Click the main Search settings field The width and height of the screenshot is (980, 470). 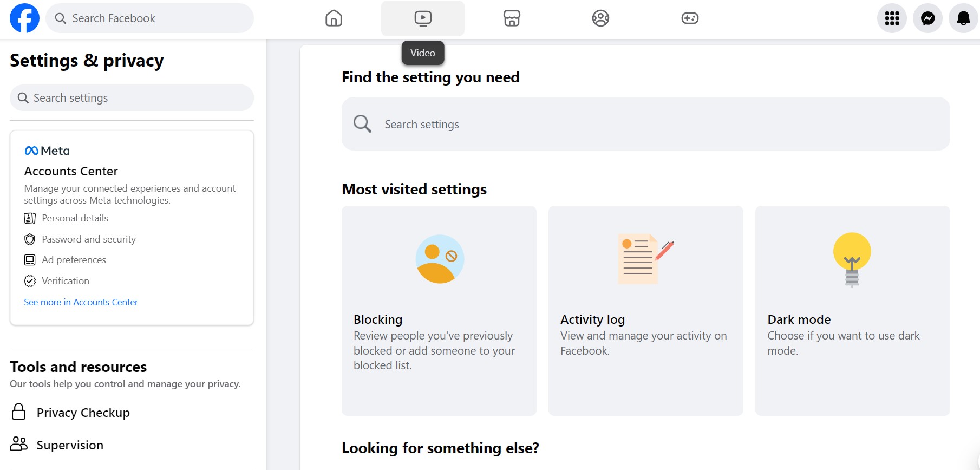pyautogui.click(x=645, y=124)
